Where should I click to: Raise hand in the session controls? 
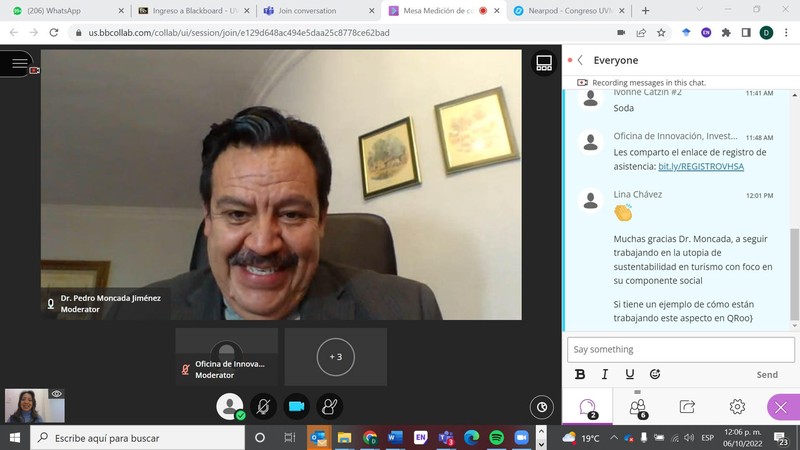[330, 407]
